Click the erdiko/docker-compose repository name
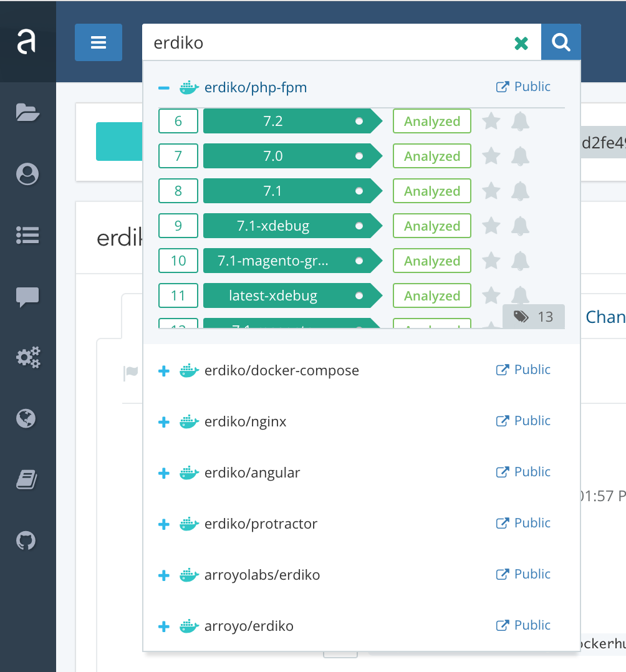The height and width of the screenshot is (672, 626). 282,370
